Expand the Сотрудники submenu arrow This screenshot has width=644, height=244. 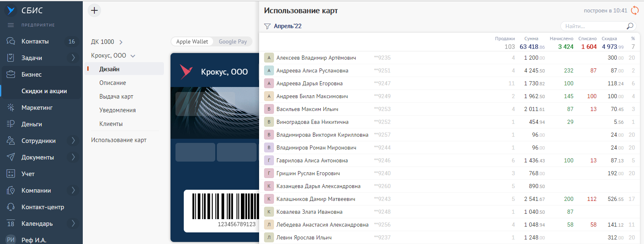coord(73,141)
